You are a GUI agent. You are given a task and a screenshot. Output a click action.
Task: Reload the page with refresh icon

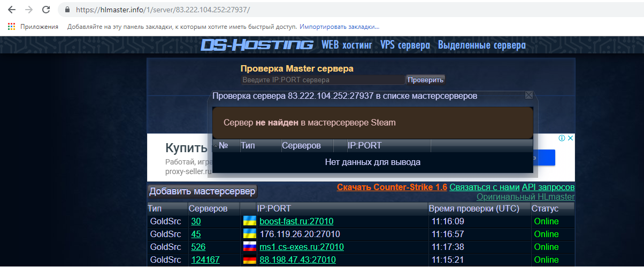[x=47, y=10]
